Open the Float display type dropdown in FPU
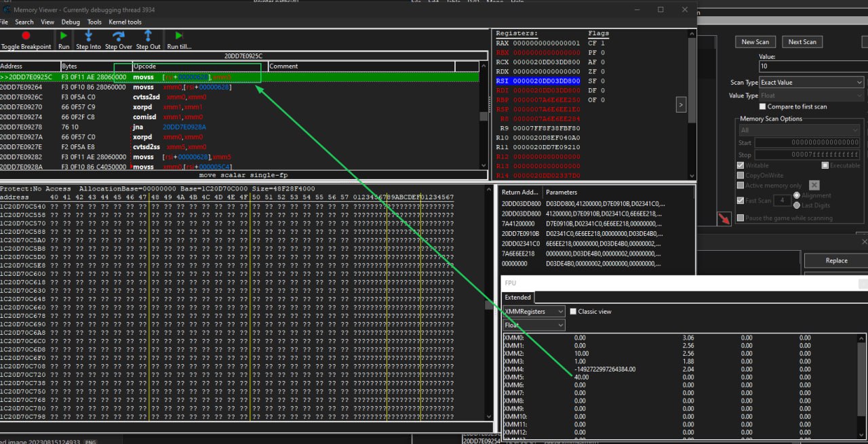Viewport: 868px width, 444px height. tap(534, 325)
